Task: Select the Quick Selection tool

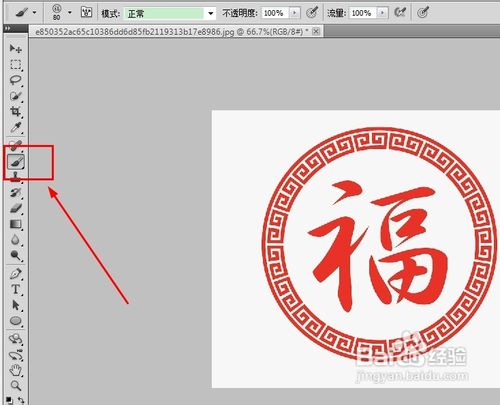Action: [x=15, y=96]
